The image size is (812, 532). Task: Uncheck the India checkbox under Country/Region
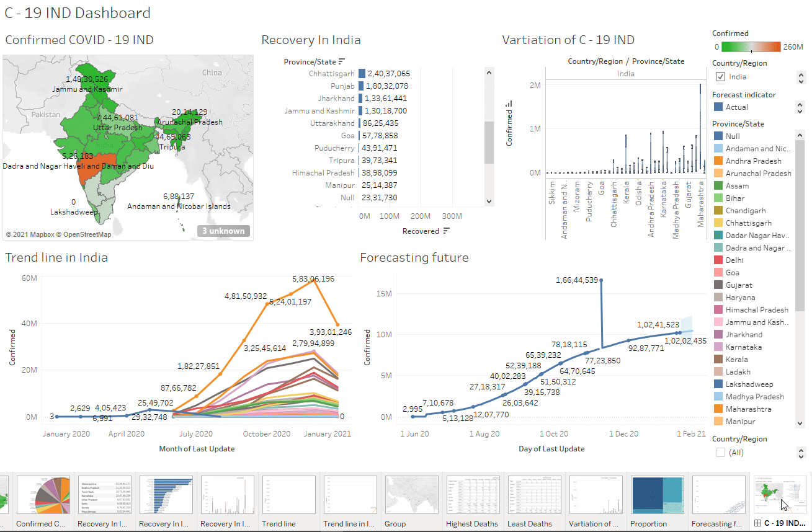point(720,77)
